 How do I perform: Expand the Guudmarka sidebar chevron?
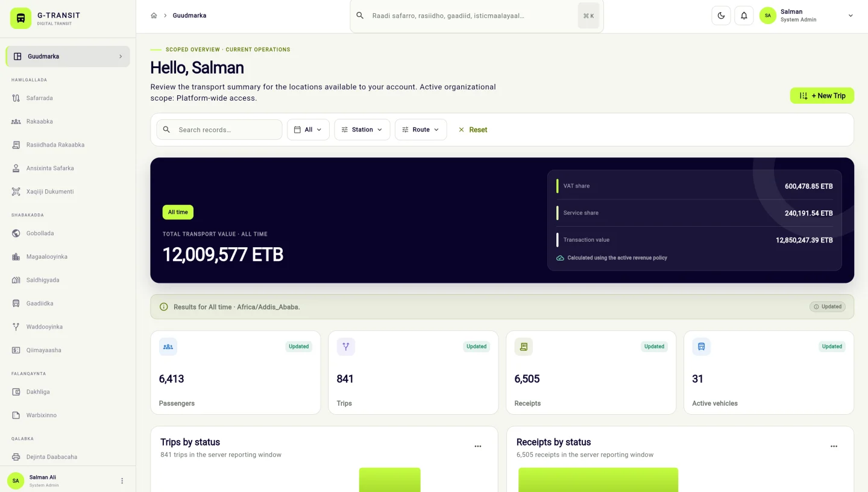tap(121, 57)
